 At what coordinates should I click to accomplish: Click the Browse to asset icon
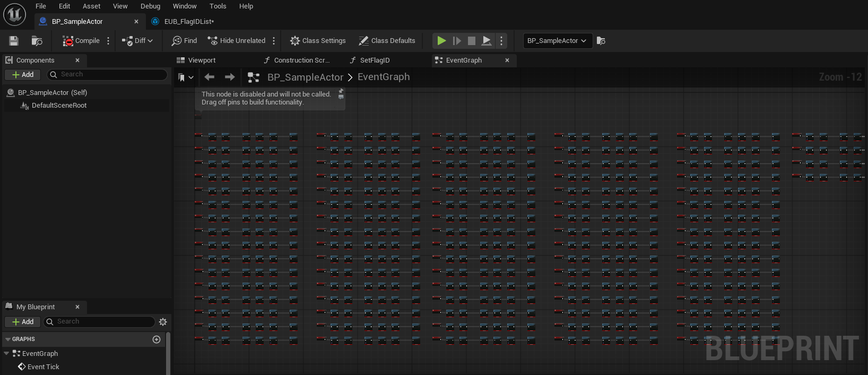click(x=37, y=41)
